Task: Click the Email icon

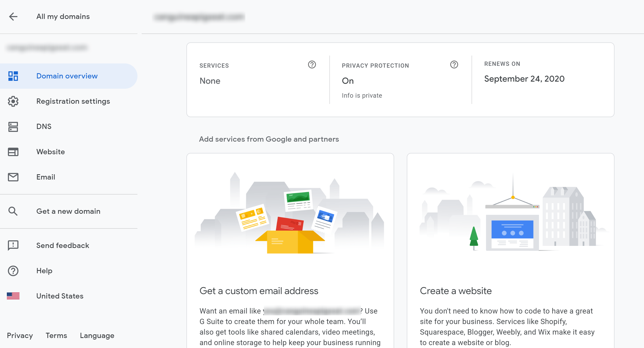Action: 13,177
